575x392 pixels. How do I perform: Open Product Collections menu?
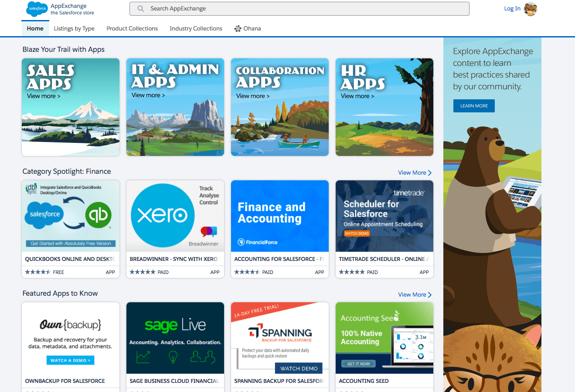132,29
